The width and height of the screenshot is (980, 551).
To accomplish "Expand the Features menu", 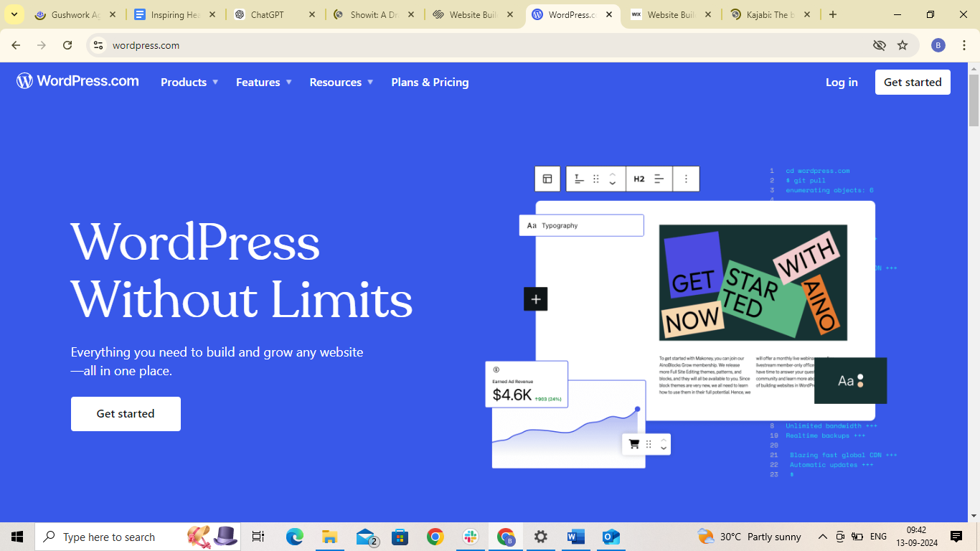I will point(264,83).
